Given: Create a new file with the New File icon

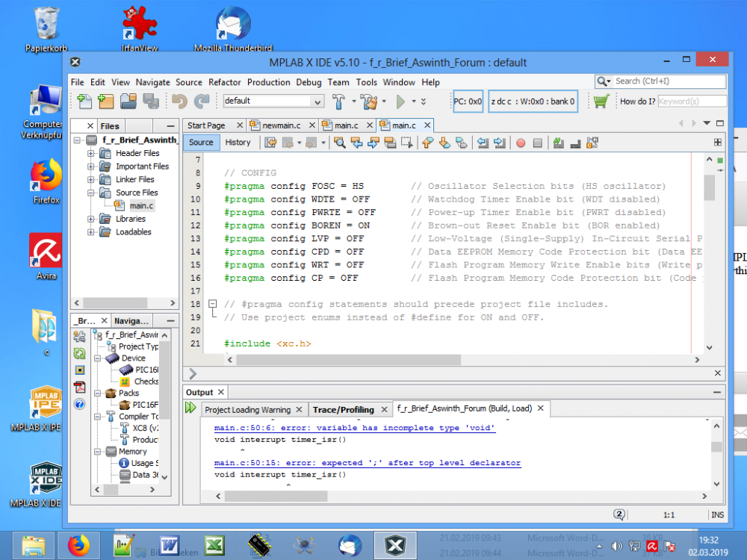Looking at the screenshot, I should point(84,99).
